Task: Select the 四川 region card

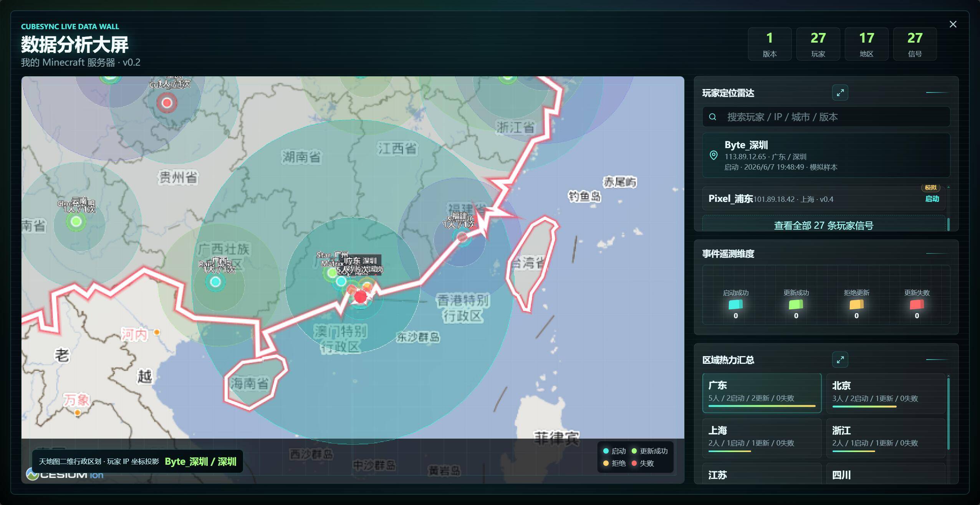Action: 886,474
